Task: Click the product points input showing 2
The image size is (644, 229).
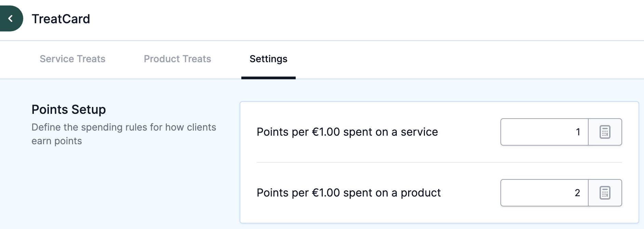Action: 545,193
